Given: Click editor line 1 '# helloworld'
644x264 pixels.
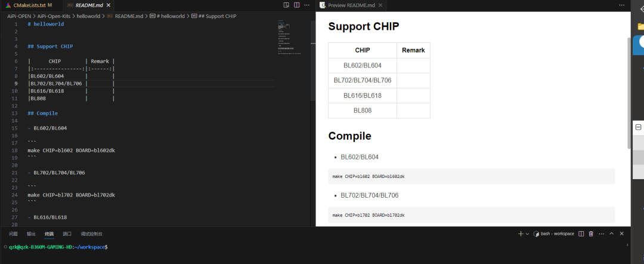Looking at the screenshot, I should (45, 24).
